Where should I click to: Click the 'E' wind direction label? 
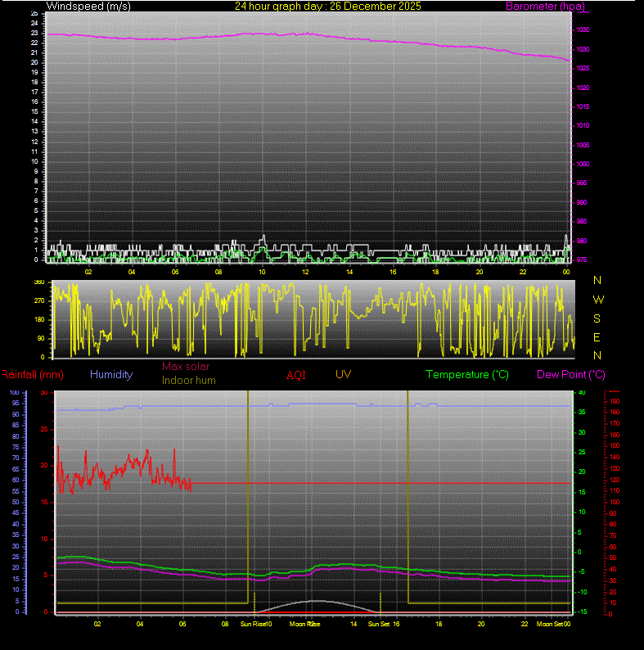pyautogui.click(x=597, y=338)
